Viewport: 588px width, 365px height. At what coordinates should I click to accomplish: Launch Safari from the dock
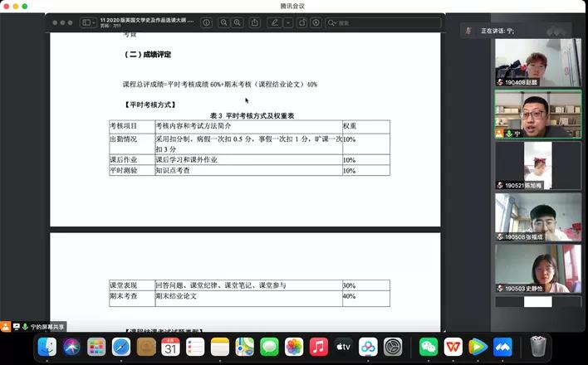(x=121, y=346)
